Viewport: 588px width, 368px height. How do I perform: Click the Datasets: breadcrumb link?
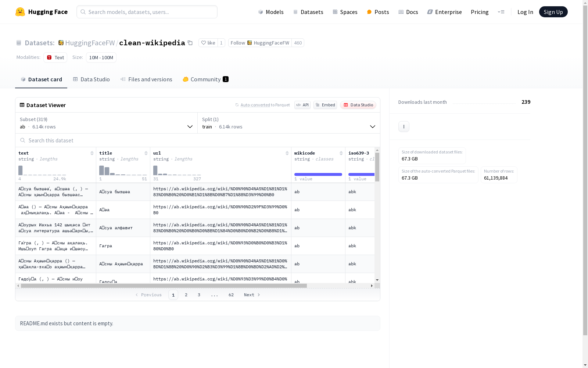click(x=39, y=43)
